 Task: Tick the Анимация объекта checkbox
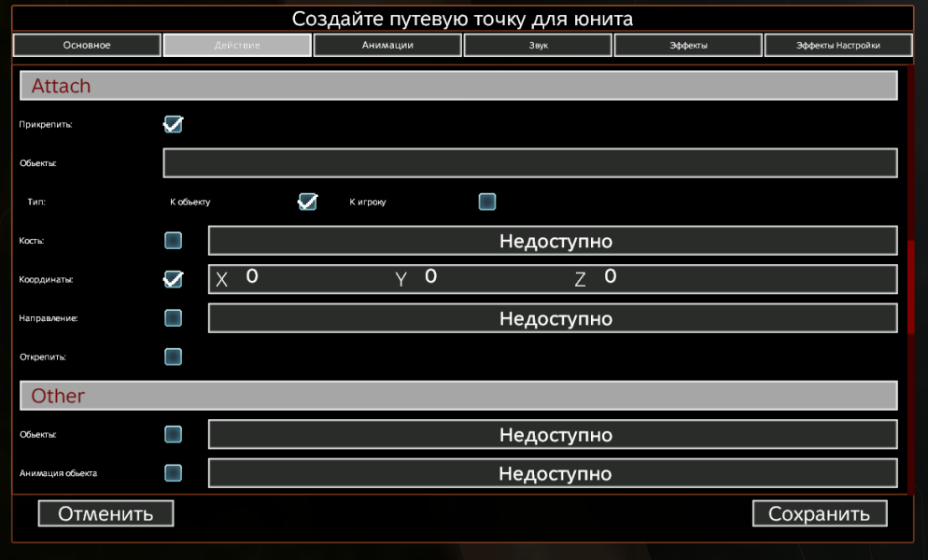[173, 473]
